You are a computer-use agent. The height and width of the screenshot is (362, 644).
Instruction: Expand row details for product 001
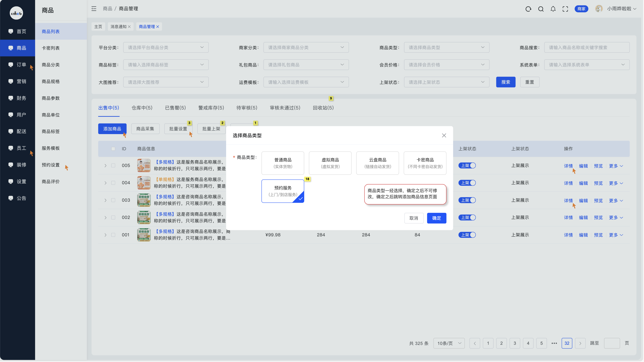click(105, 235)
